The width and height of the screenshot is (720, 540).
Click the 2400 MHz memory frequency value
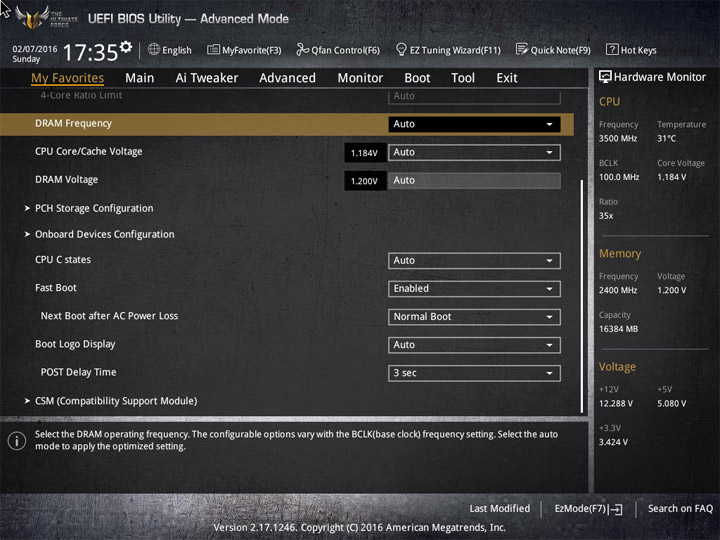click(x=618, y=290)
